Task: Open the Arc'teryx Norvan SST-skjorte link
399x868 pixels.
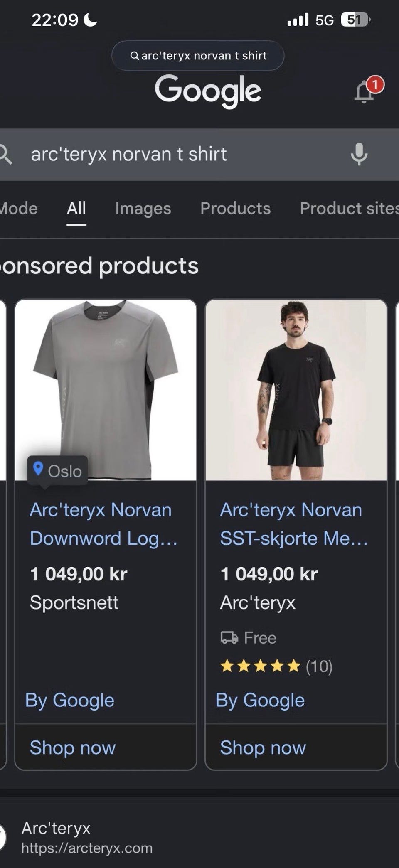Action: 294,524
